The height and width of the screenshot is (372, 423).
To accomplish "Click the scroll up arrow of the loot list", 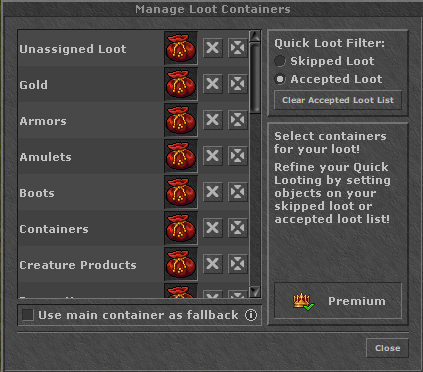I will [x=255, y=36].
